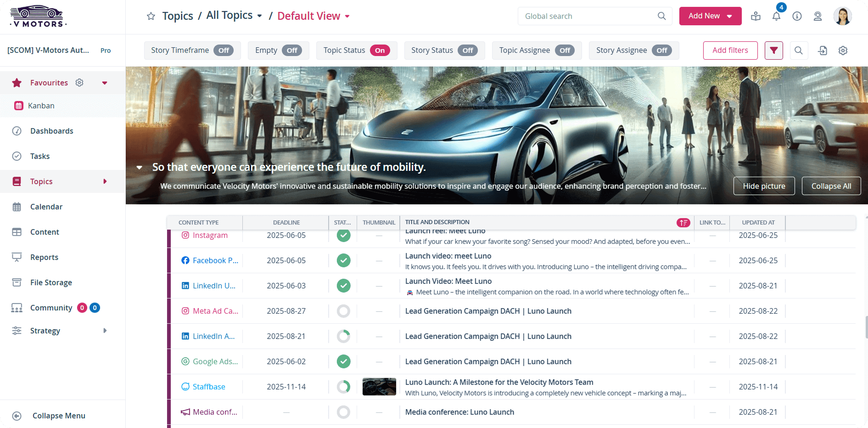The width and height of the screenshot is (868, 428).
Task: Expand the Strategy section chevron
Action: click(105, 331)
